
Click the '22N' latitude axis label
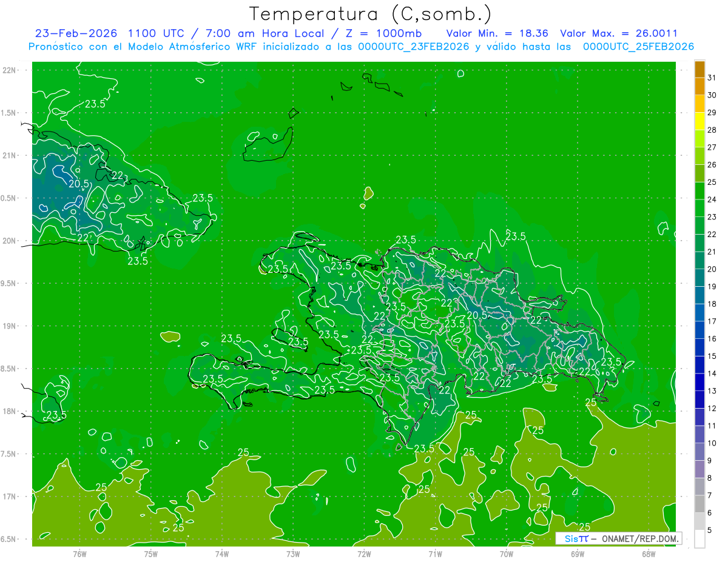[10, 70]
